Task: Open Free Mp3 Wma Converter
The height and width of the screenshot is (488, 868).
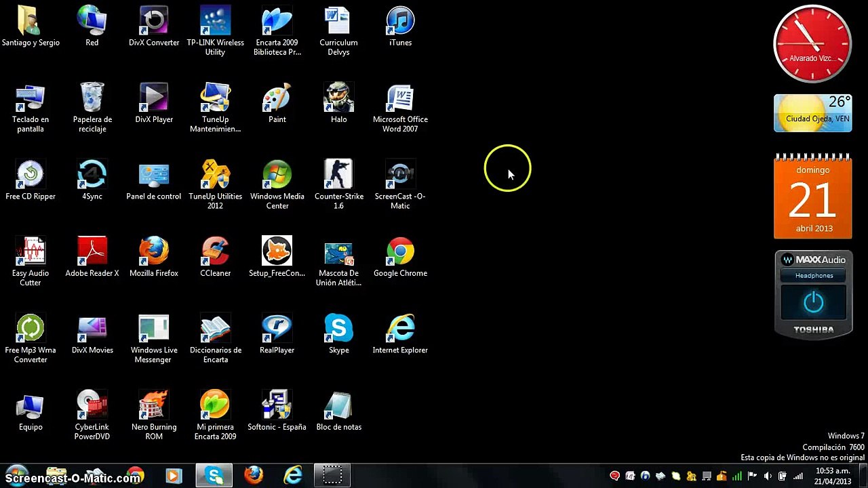Action: (31, 339)
